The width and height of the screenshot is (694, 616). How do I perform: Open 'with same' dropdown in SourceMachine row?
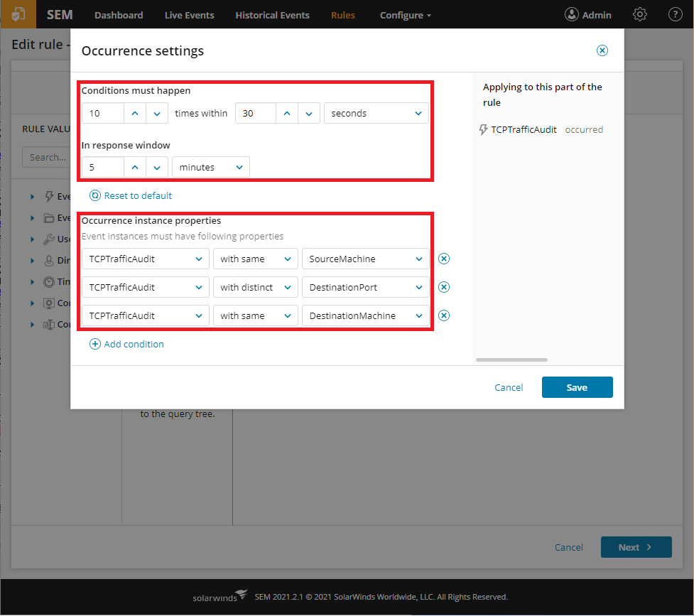tap(256, 259)
